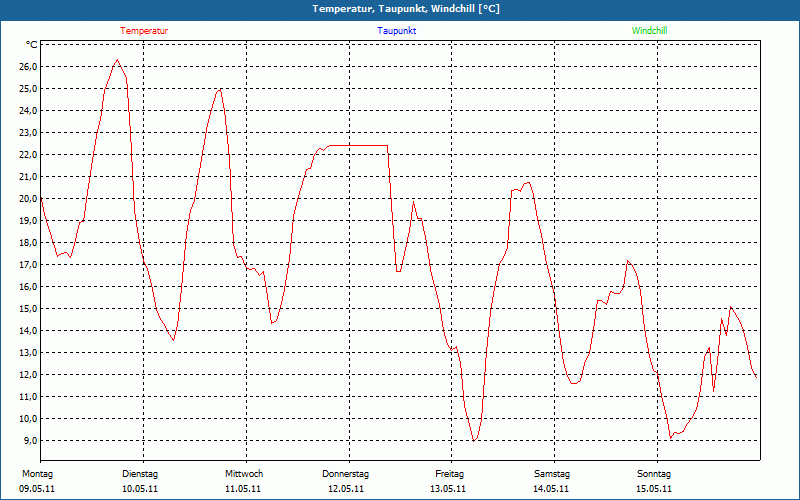Image resolution: width=800 pixels, height=500 pixels.
Task: Click the red Temperatur legend label
Action: click(144, 31)
